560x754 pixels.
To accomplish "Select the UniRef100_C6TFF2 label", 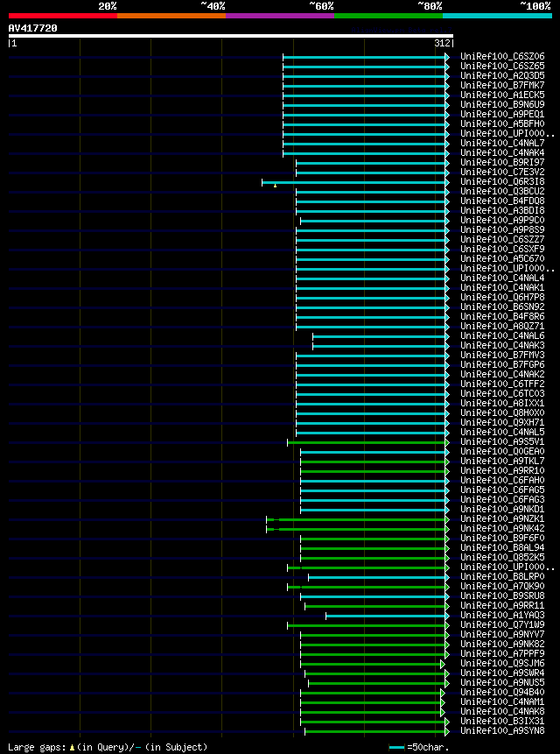I will point(502,384).
